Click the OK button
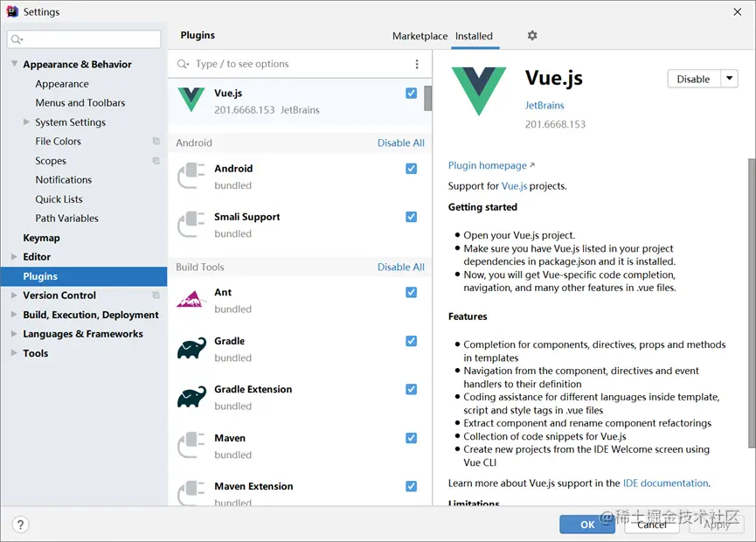The image size is (756, 542). [x=587, y=525]
